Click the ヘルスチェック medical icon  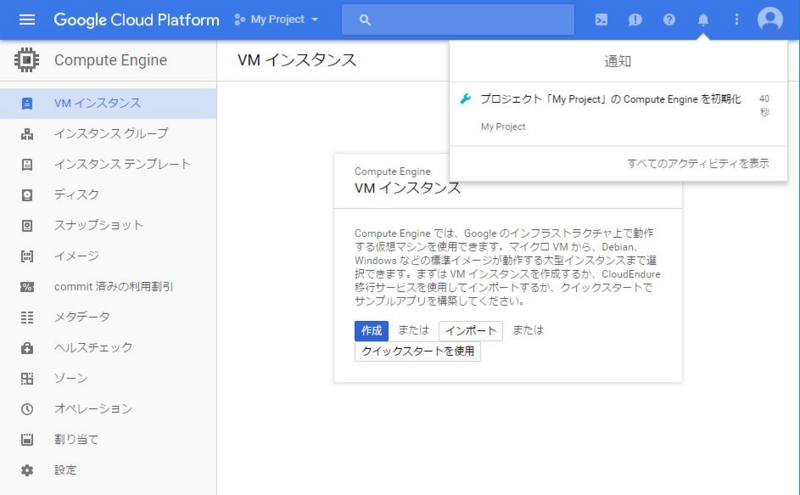point(27,348)
